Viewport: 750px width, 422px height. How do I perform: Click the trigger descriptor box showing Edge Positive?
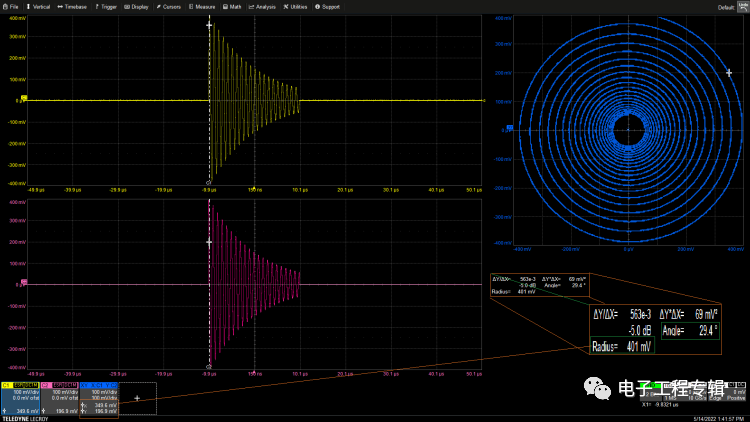click(x=727, y=391)
